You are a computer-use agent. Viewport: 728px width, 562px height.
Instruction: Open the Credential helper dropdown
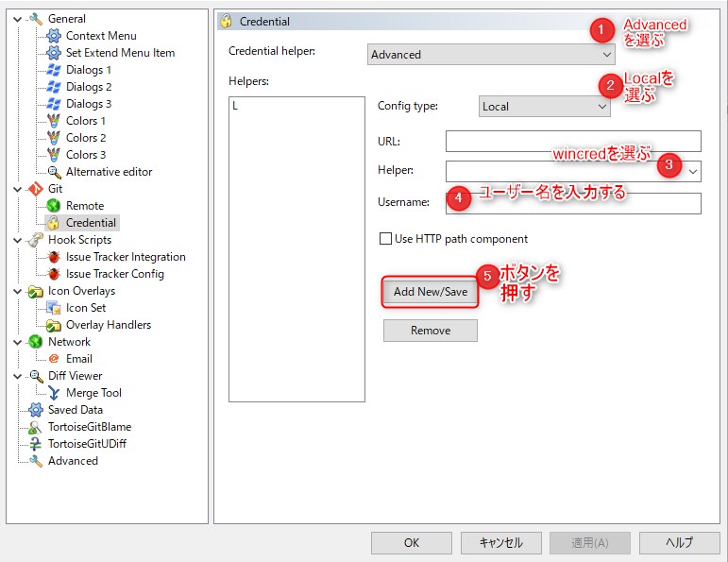point(491,55)
